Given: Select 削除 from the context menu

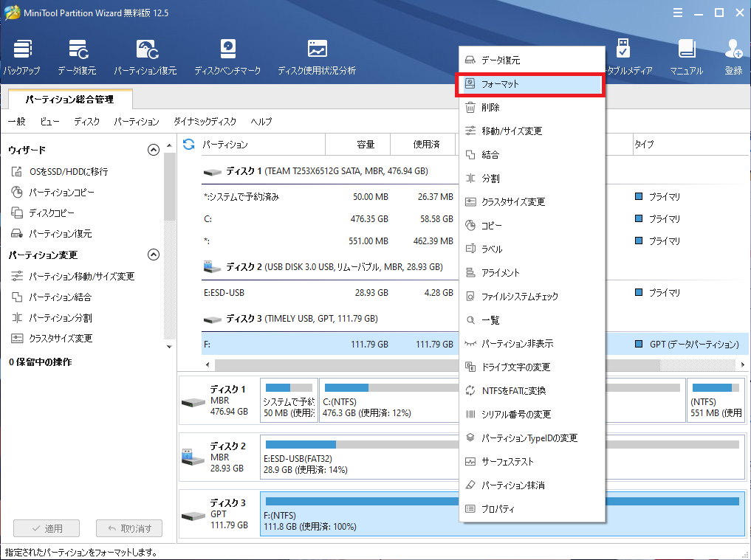Looking at the screenshot, I should [532, 108].
